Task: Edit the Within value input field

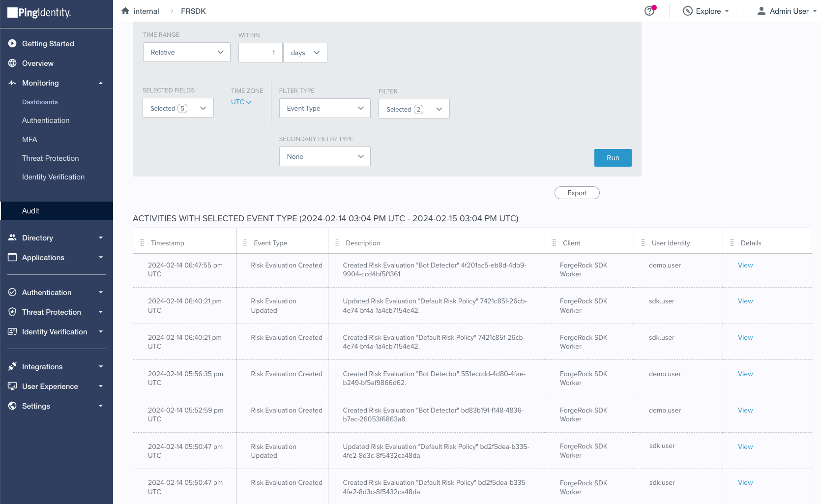Action: tap(260, 53)
